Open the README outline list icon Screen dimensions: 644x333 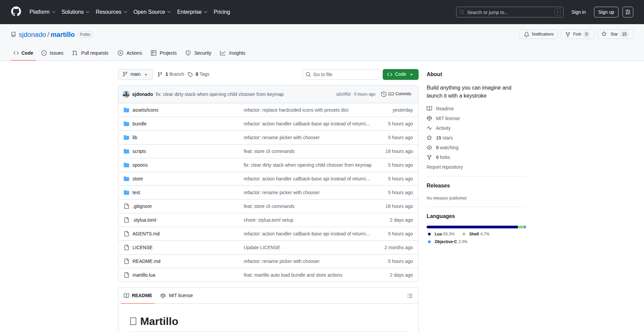(410, 296)
